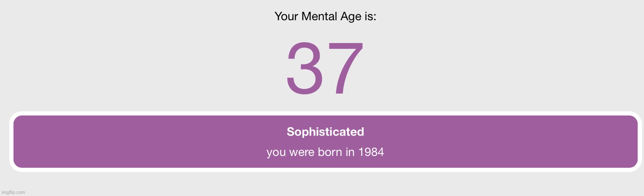Click the bold 'Sophisticated' result title
Viewport: 644px width, 196px height.
[x=325, y=132]
